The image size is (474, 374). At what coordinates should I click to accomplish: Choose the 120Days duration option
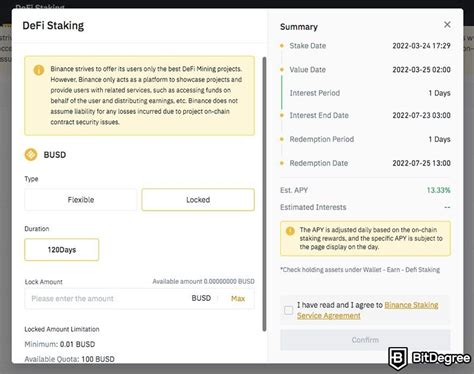(62, 250)
